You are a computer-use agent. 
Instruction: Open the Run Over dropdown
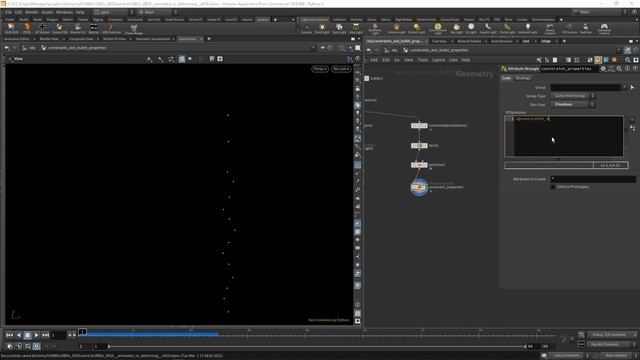[573, 104]
